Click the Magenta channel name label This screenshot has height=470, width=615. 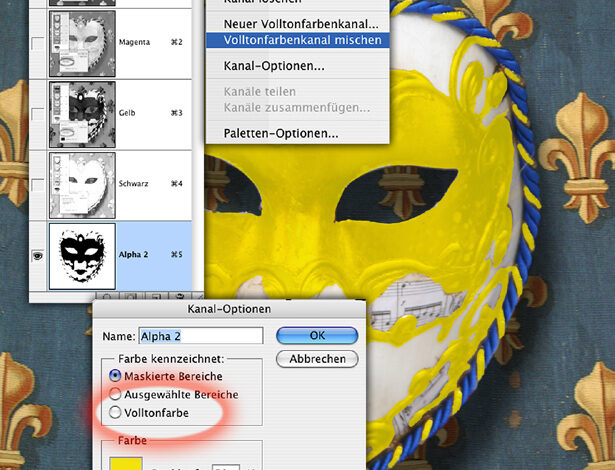point(134,42)
